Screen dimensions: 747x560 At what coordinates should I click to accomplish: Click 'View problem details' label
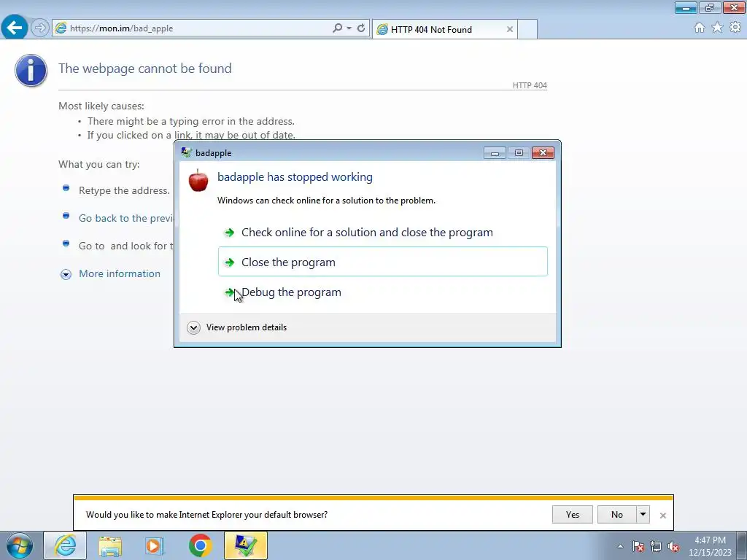tap(247, 327)
